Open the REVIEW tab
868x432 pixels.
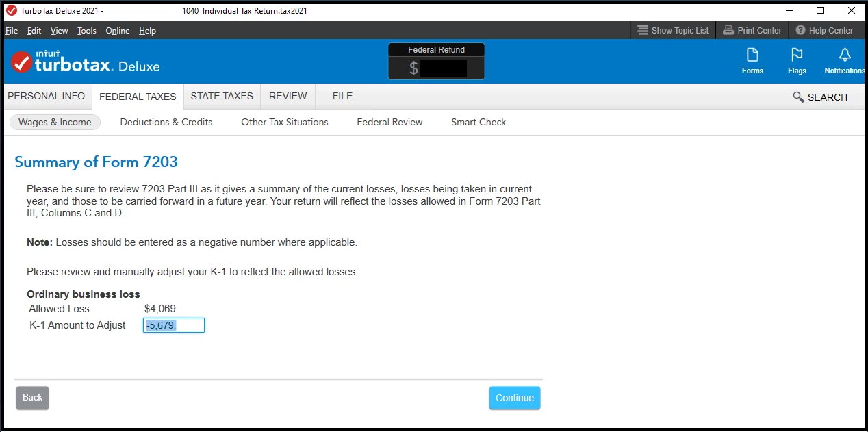click(x=288, y=96)
